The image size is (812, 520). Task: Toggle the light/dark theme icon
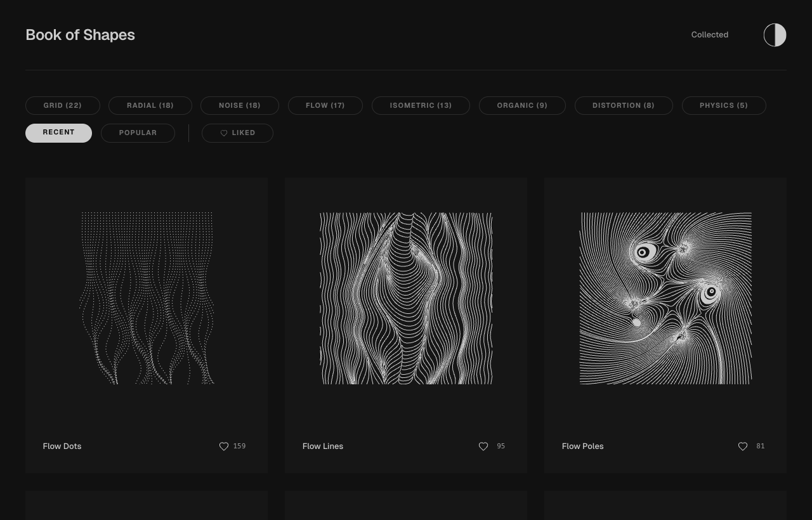pyautogui.click(x=775, y=35)
